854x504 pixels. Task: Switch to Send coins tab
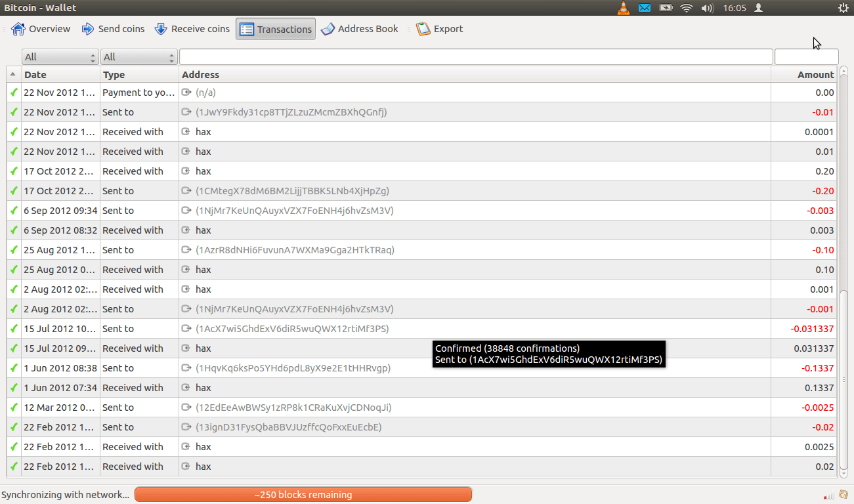pos(113,29)
